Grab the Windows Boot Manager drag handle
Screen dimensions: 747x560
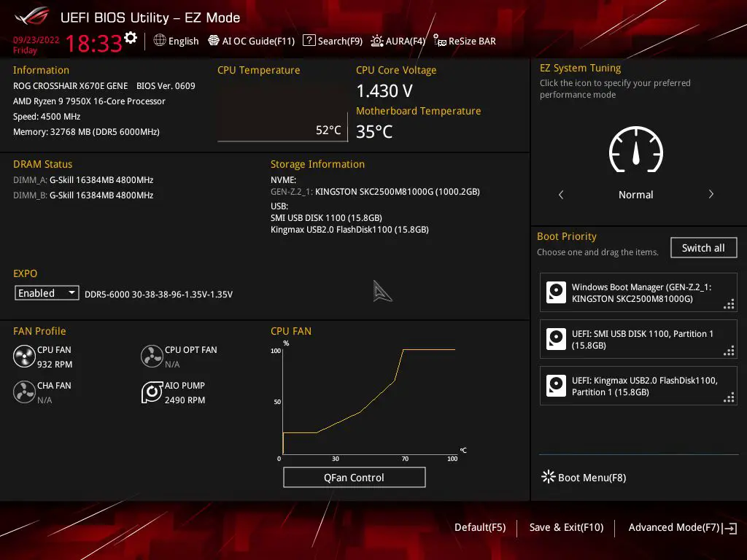729,304
